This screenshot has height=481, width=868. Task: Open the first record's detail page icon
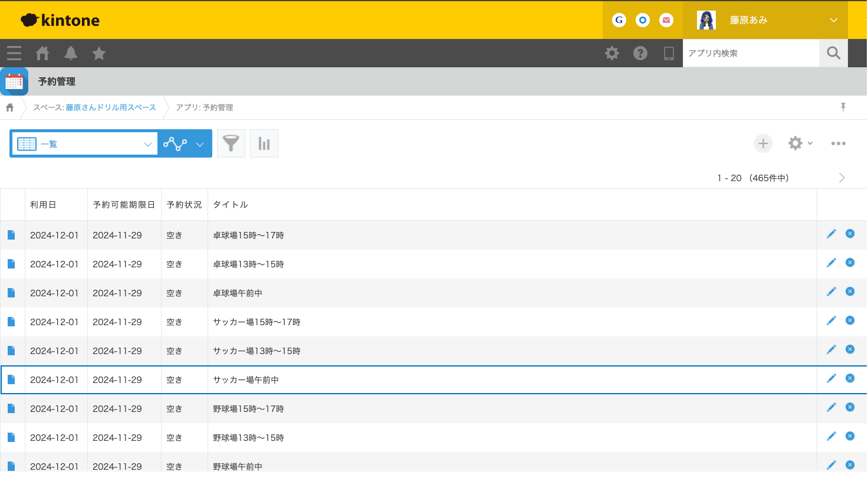pyautogui.click(x=11, y=234)
